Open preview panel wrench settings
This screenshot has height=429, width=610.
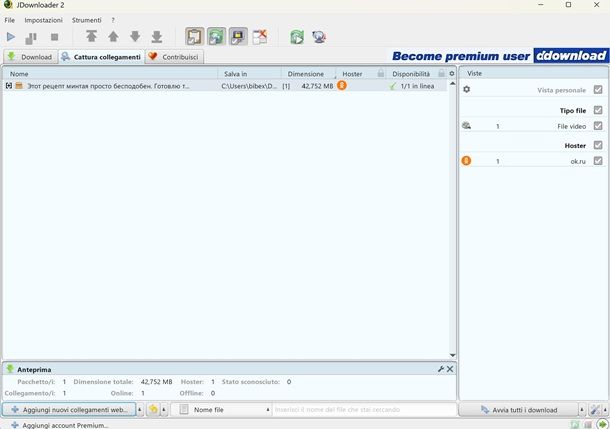(441, 369)
